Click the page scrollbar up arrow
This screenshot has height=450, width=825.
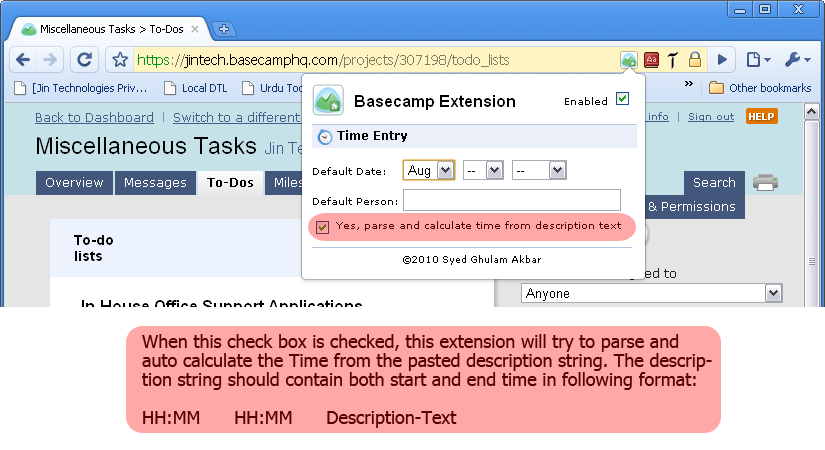(811, 112)
